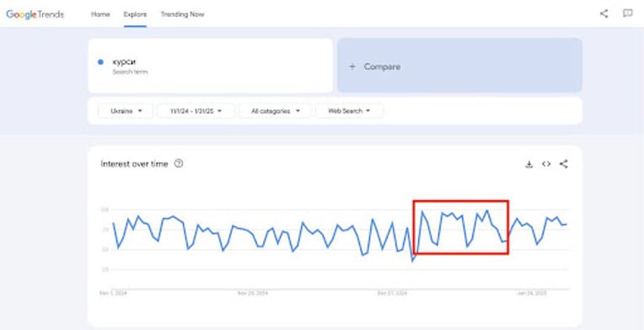Go to the Home tab

[x=100, y=14]
